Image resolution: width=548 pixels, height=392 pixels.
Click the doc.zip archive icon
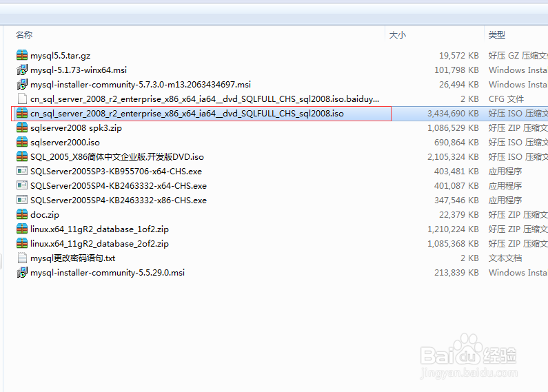tap(22, 214)
